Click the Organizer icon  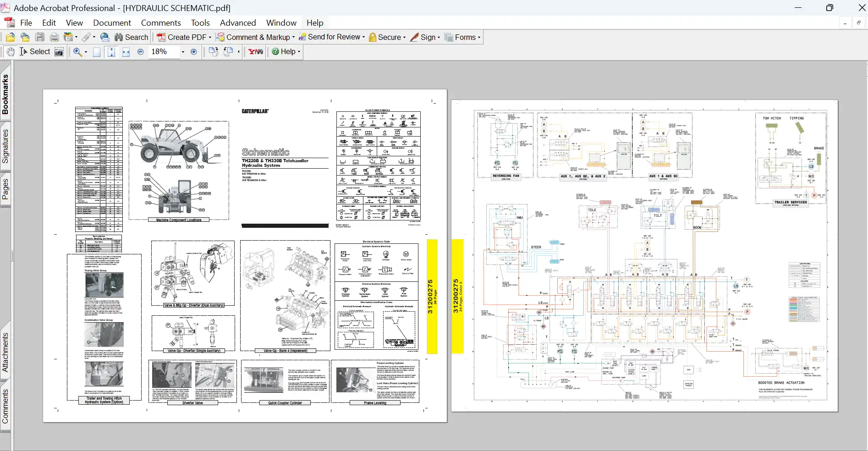click(x=69, y=38)
